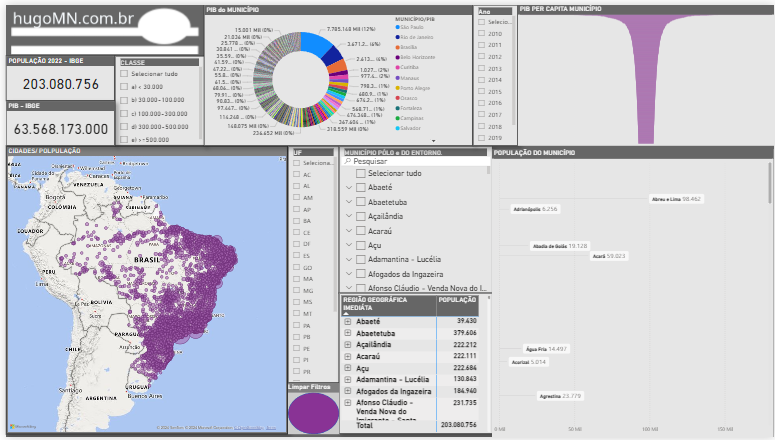Click the Microsoft Bing logo on map
Viewport: 775px width, 440px height.
pyautogui.click(x=22, y=428)
